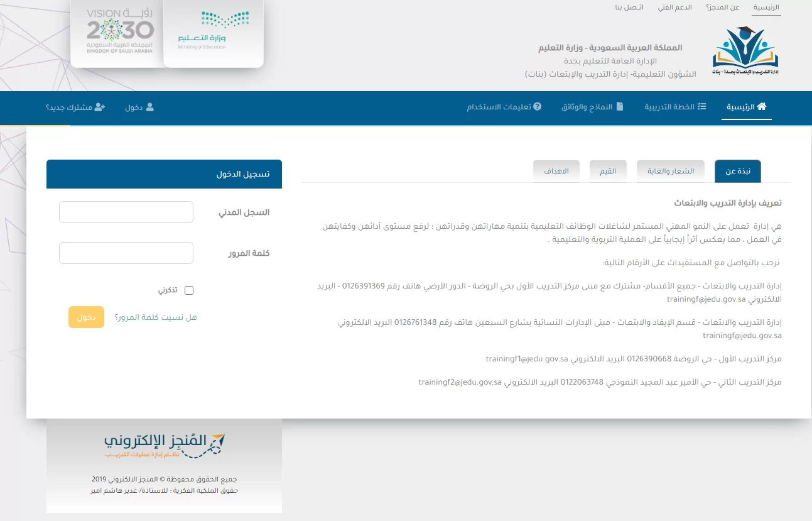This screenshot has height=521, width=812.
Task: Click the هل نسيت كلمة المرور؟ link
Action: [x=154, y=317]
